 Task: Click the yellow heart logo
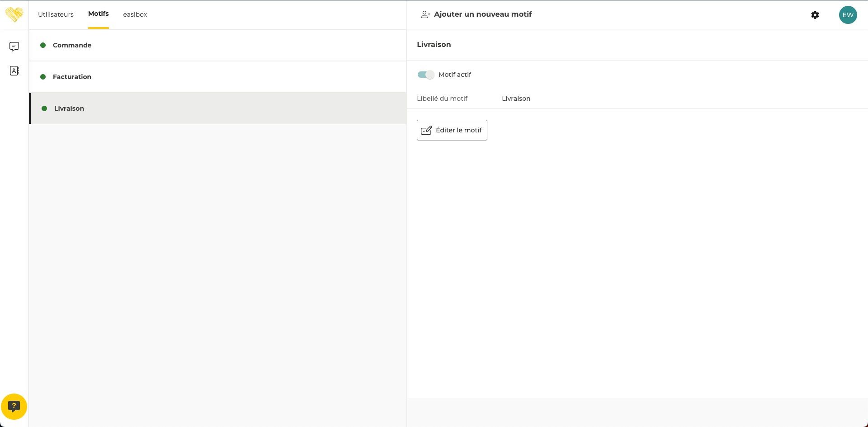tap(14, 14)
